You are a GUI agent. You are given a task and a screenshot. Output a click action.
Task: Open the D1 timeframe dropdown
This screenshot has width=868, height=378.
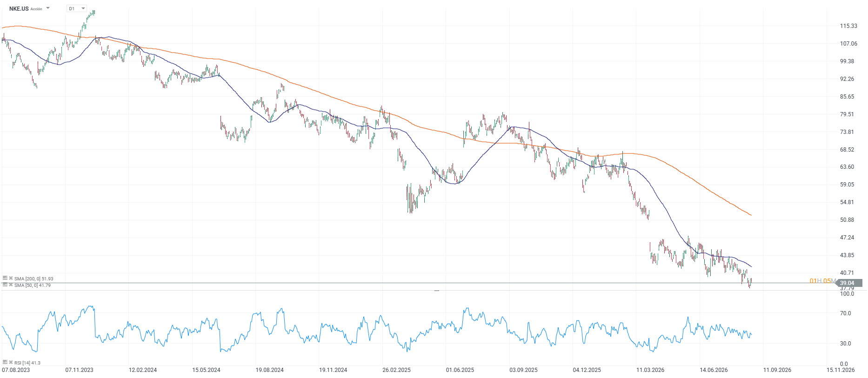tap(77, 8)
